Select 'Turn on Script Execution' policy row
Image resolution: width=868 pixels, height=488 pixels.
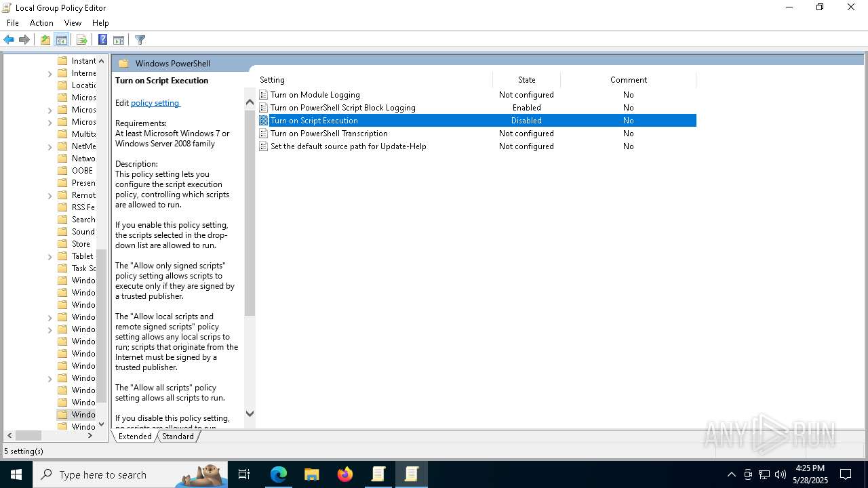click(x=477, y=121)
